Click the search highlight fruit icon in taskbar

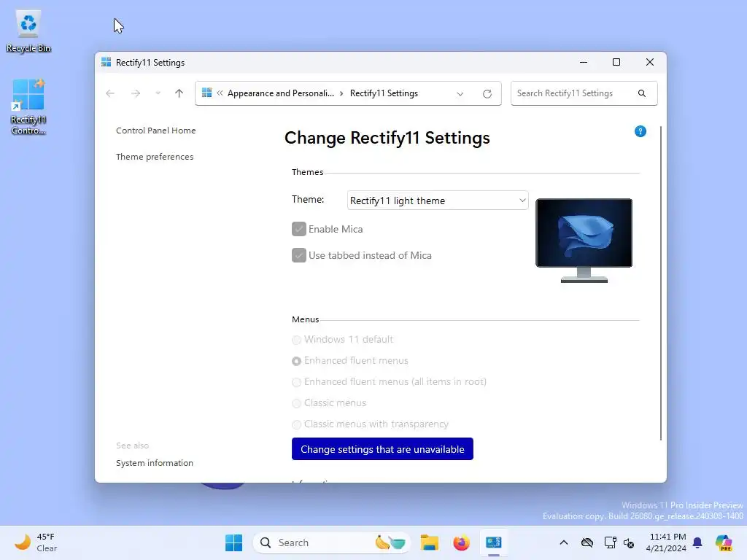[390, 542]
